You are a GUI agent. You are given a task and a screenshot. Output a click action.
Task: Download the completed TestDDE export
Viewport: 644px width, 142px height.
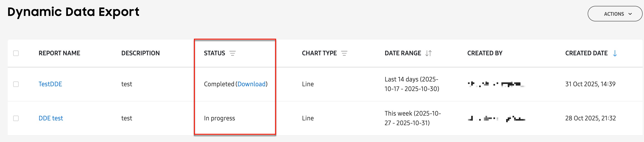tap(251, 84)
